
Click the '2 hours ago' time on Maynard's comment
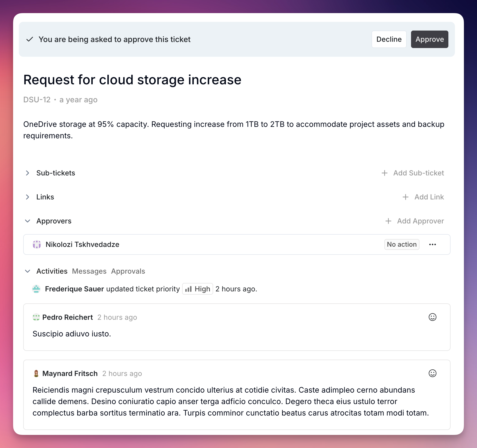(x=122, y=374)
